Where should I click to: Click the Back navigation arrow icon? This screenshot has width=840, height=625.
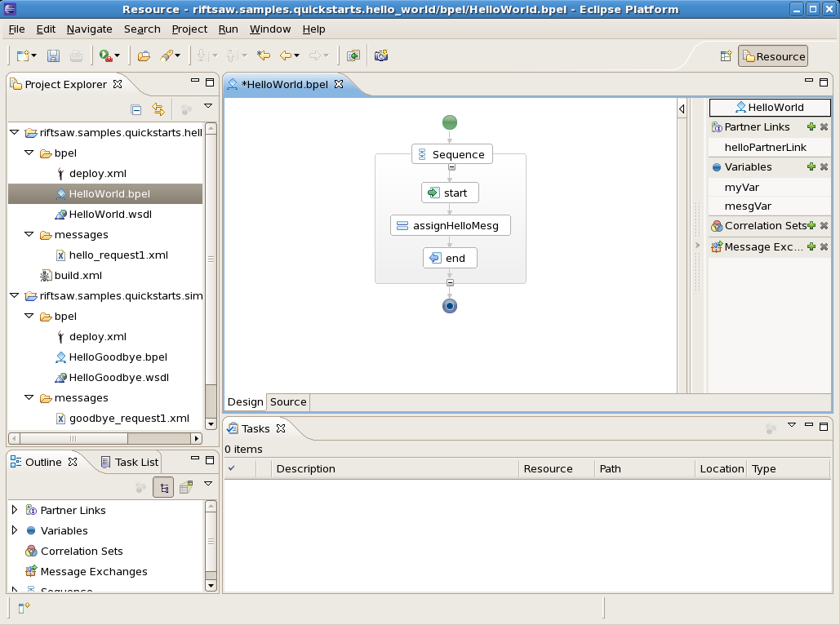point(286,55)
